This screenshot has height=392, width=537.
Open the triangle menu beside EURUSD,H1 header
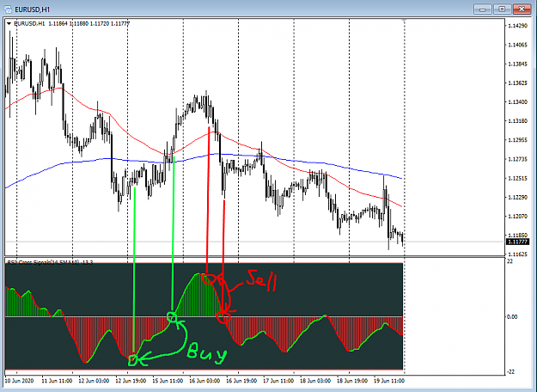[x=9, y=24]
